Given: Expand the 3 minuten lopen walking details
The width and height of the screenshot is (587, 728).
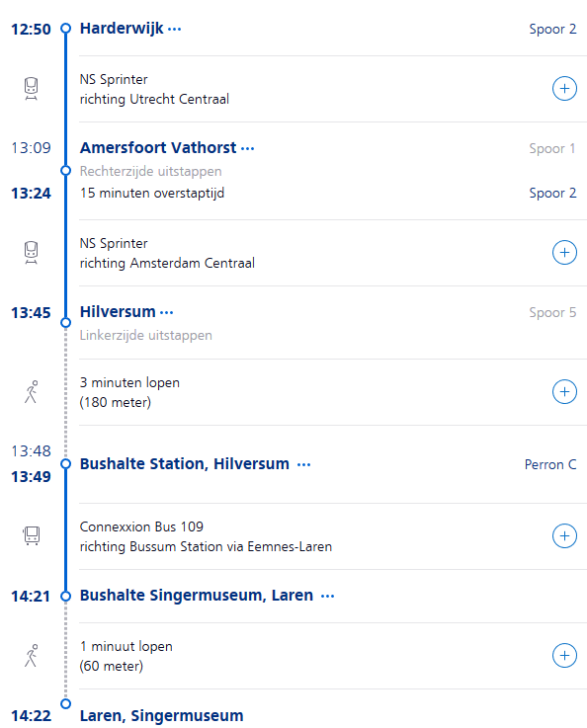Looking at the screenshot, I should tap(564, 392).
